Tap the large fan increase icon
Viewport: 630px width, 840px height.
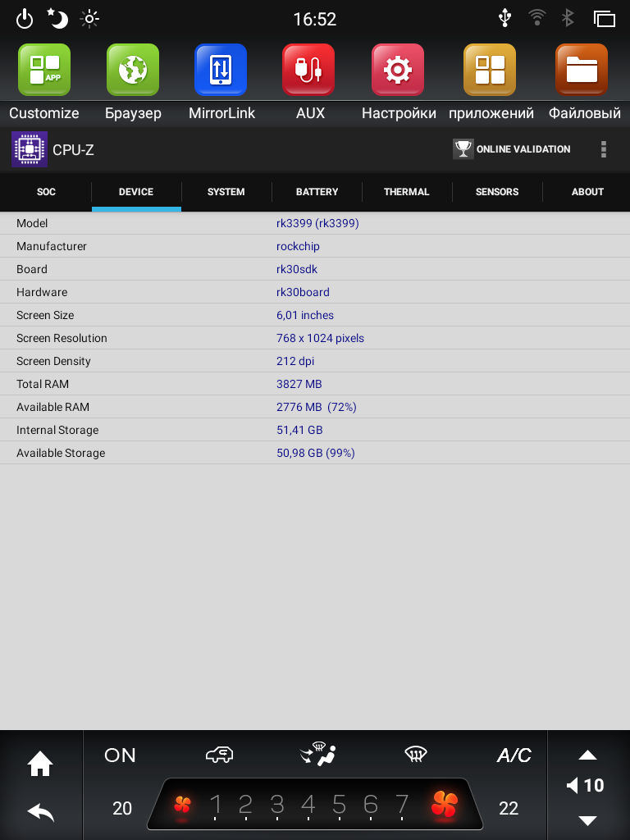(445, 804)
